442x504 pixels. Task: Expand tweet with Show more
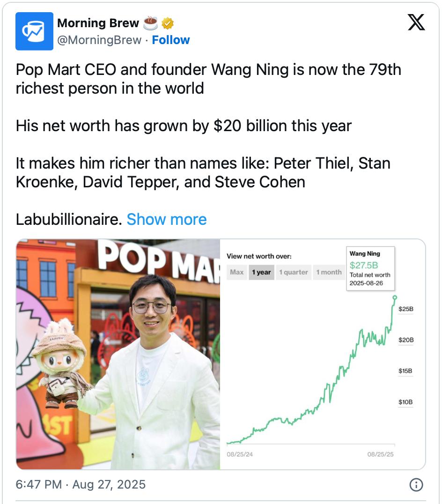tap(166, 219)
